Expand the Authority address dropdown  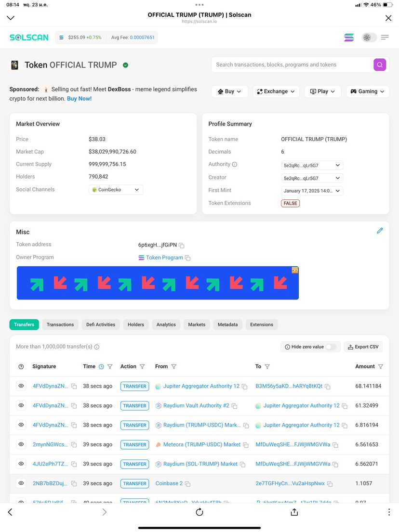click(x=312, y=165)
